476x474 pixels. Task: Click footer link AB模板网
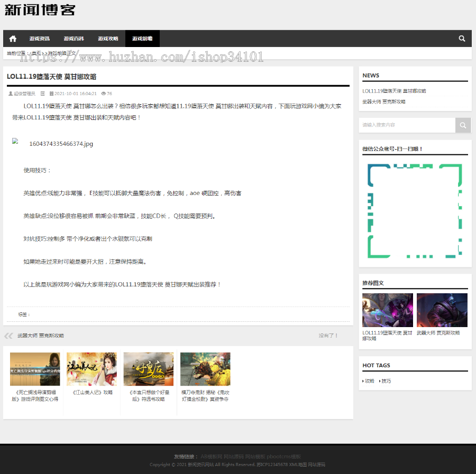tap(211, 457)
